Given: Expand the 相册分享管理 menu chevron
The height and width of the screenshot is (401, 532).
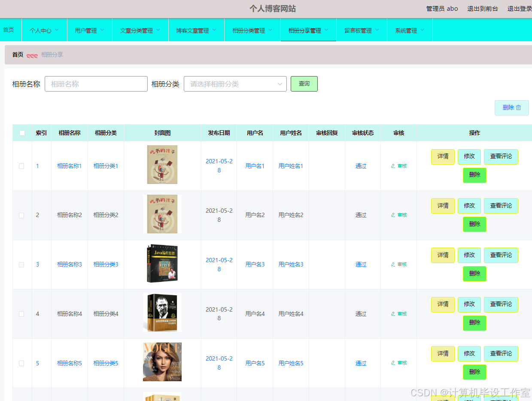Looking at the screenshot, I should [x=326, y=30].
